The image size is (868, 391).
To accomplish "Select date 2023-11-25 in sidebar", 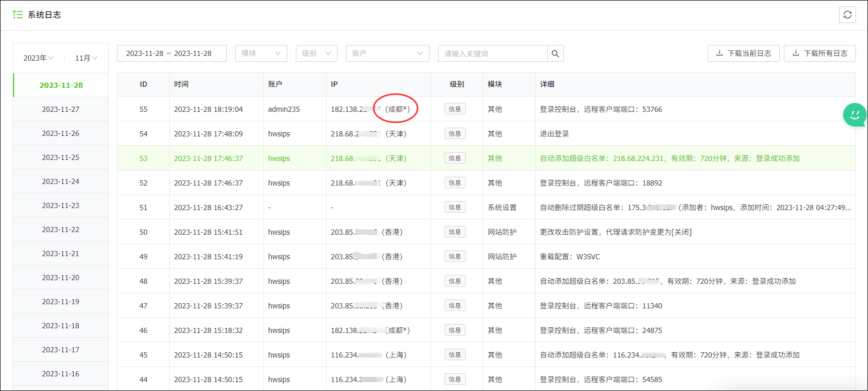I will 61,157.
